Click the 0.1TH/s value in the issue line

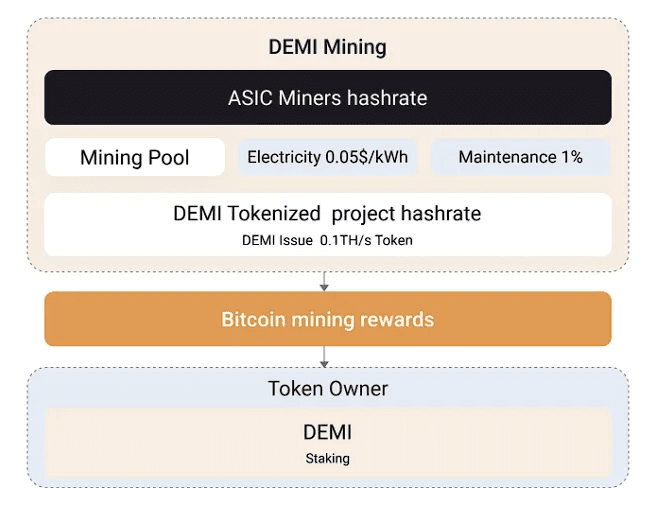345,240
